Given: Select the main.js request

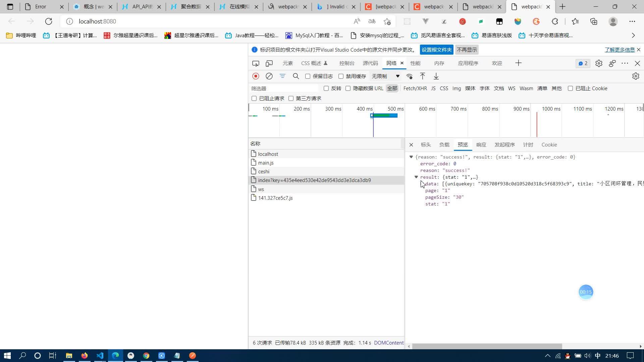Looking at the screenshot, I should (x=326, y=163).
